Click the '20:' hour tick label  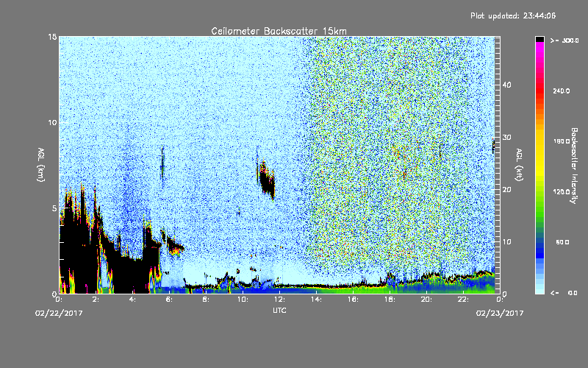click(x=427, y=300)
